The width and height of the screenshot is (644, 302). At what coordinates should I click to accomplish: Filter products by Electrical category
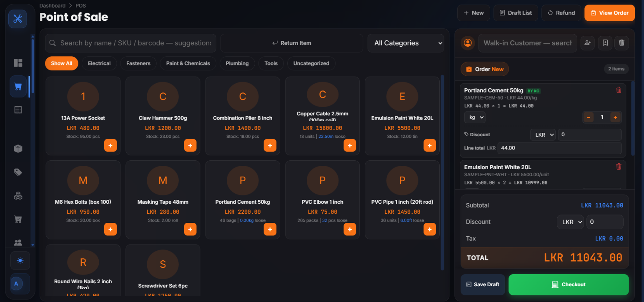[x=99, y=63]
